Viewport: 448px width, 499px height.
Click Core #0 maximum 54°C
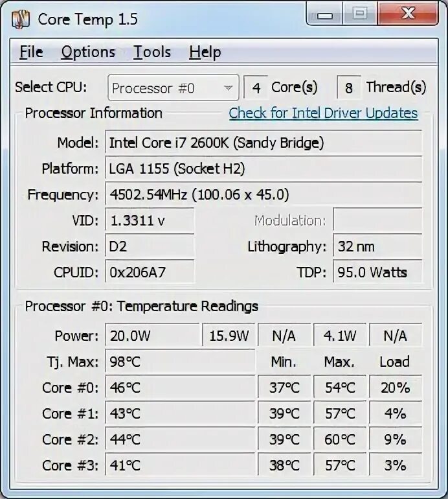tap(340, 388)
